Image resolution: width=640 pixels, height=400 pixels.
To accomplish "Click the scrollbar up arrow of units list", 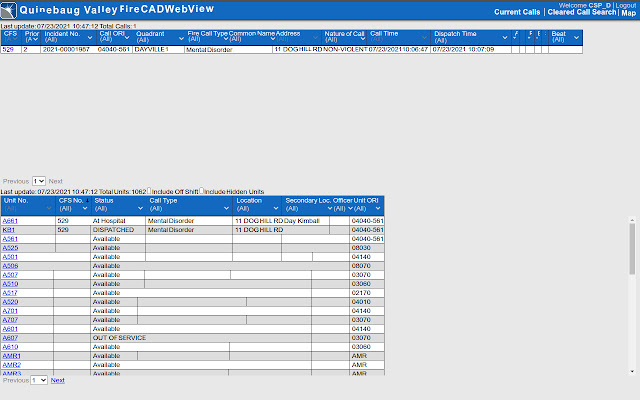I will tap(632, 220).
